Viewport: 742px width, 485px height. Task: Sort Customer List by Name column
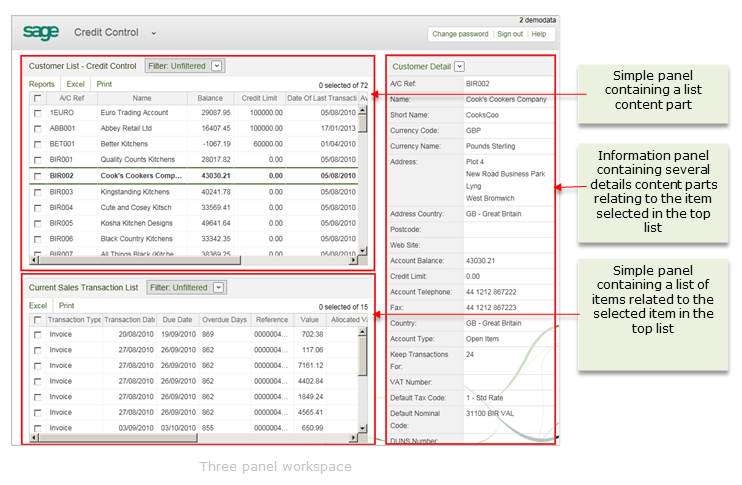click(x=142, y=98)
